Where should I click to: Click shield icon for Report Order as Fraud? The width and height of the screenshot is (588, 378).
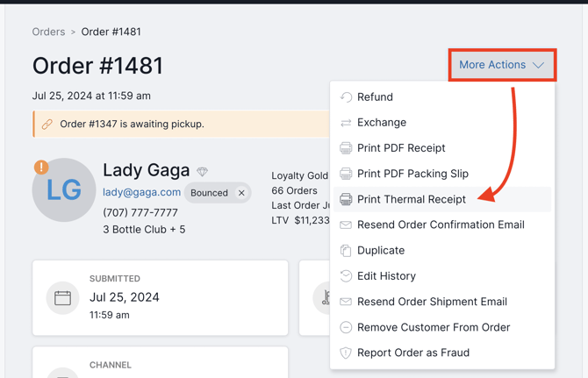(346, 353)
